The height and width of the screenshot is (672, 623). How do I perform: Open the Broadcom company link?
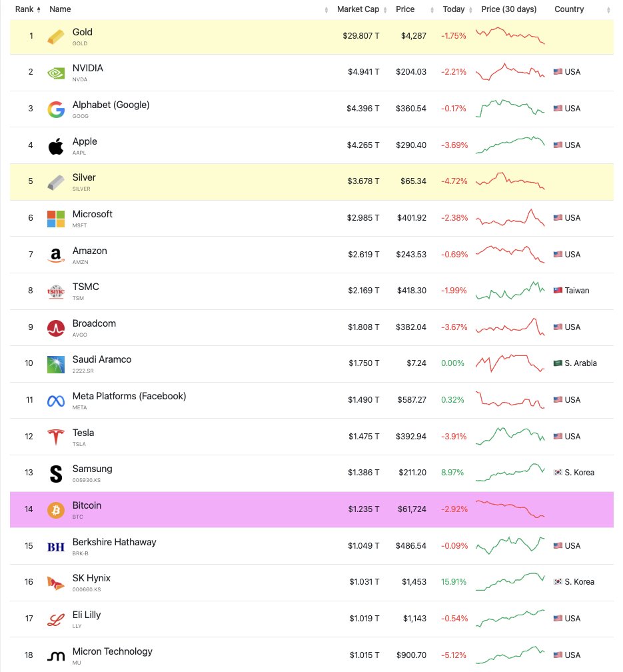click(x=94, y=323)
